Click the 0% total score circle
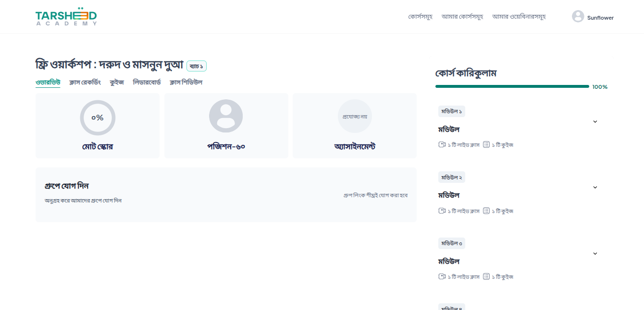This screenshot has height=310, width=644. tap(98, 118)
